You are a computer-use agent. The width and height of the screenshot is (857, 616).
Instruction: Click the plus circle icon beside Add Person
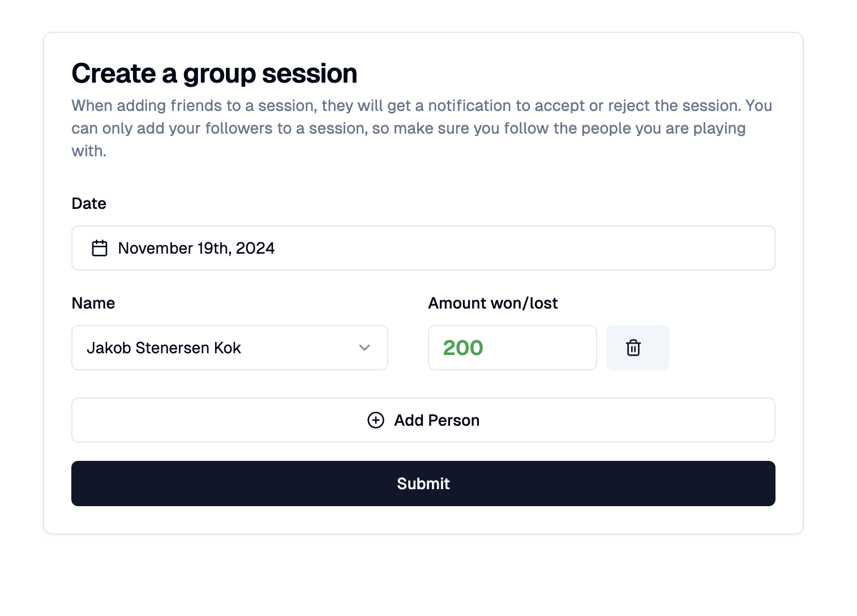376,420
